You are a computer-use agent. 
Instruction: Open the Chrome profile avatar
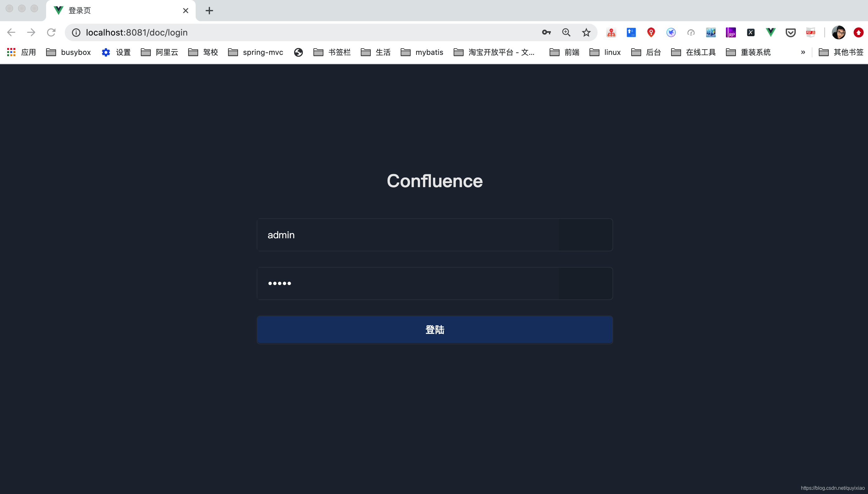839,32
